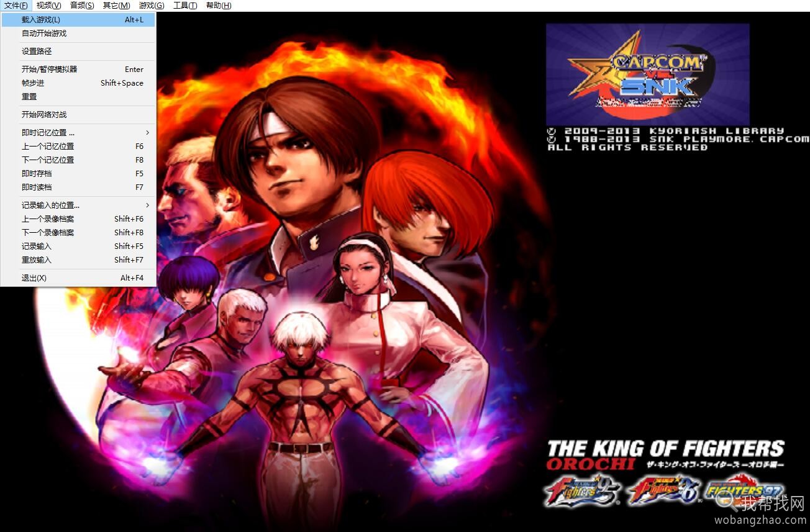Open the 视频(V) menu
The image size is (810, 532).
pos(48,6)
